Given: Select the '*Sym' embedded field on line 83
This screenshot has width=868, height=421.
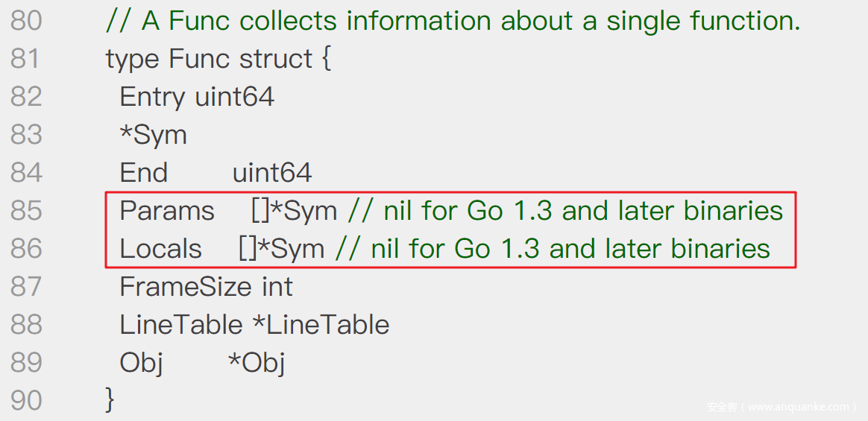Looking at the screenshot, I should [154, 136].
